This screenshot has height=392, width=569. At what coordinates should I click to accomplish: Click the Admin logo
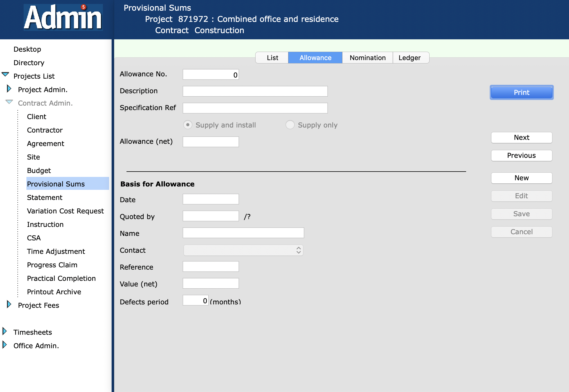point(63,18)
